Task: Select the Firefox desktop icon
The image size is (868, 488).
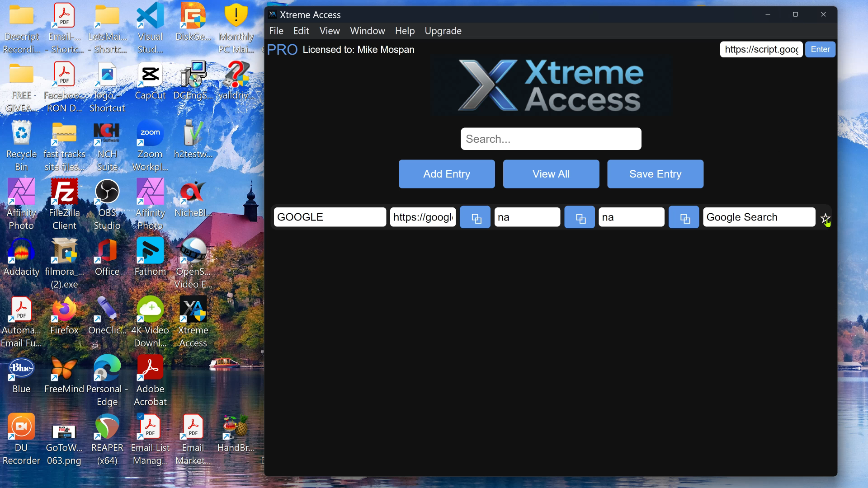Action: [x=64, y=315]
